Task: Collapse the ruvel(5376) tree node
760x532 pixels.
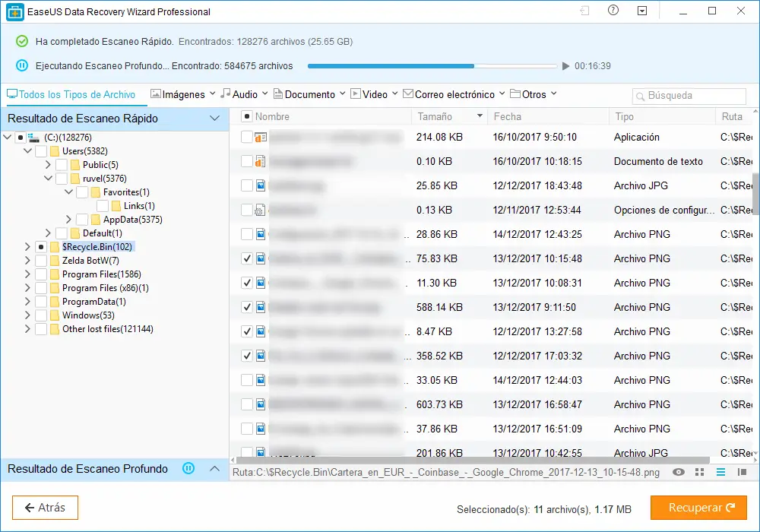Action: 48,179
